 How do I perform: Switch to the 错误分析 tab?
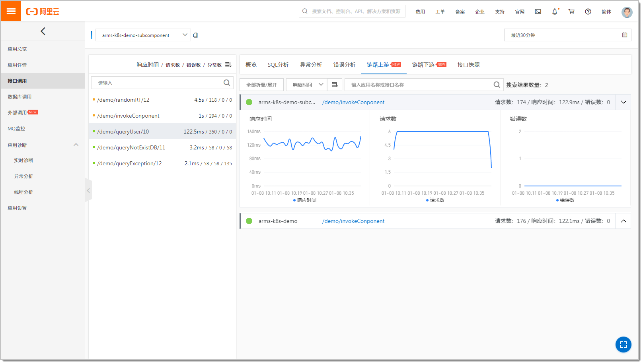(345, 65)
